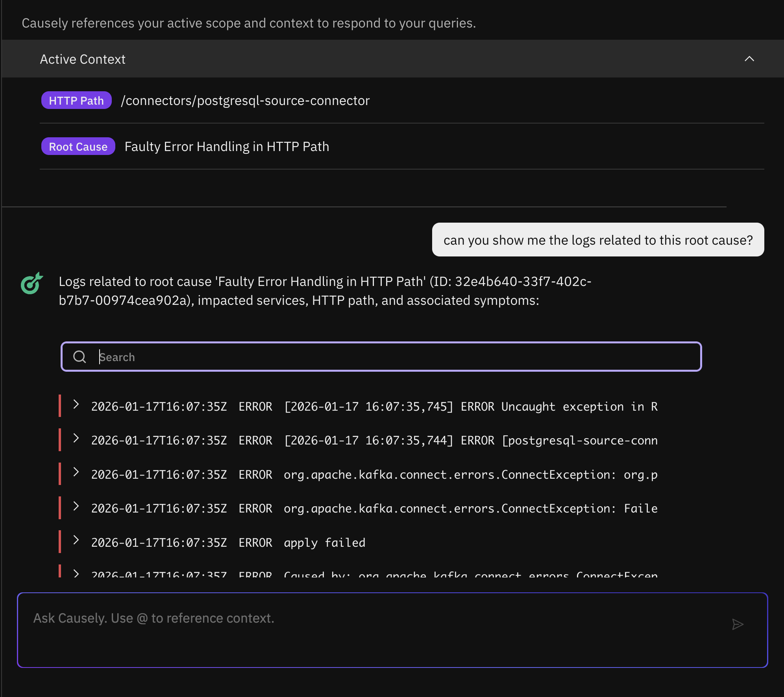Click the user message bubble about logs
Image resolution: width=784 pixels, height=697 pixels.
coord(597,240)
